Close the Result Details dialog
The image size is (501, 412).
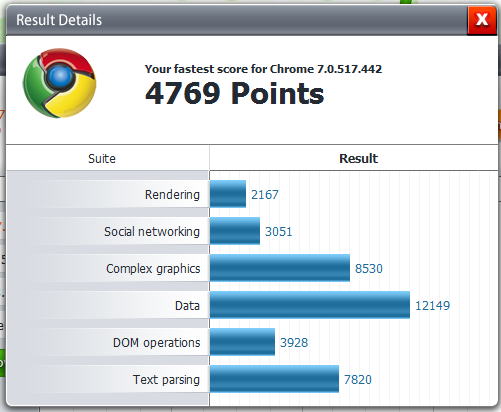[482, 20]
